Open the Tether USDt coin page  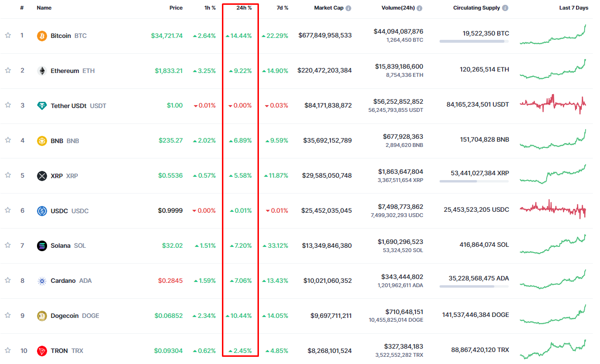pyautogui.click(x=78, y=106)
